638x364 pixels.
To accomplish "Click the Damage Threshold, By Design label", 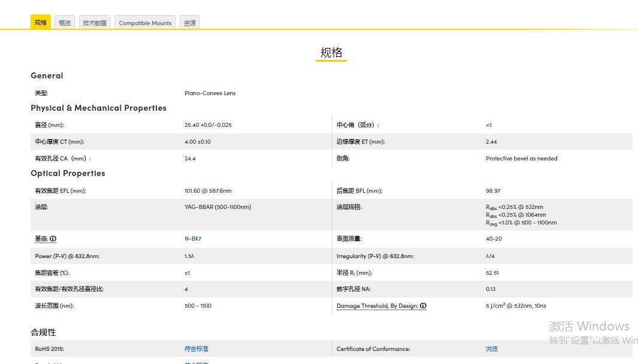I will tap(377, 306).
